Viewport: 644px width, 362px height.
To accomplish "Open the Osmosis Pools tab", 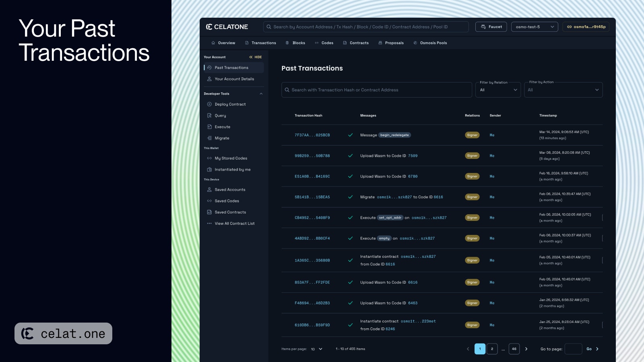I will [x=430, y=43].
